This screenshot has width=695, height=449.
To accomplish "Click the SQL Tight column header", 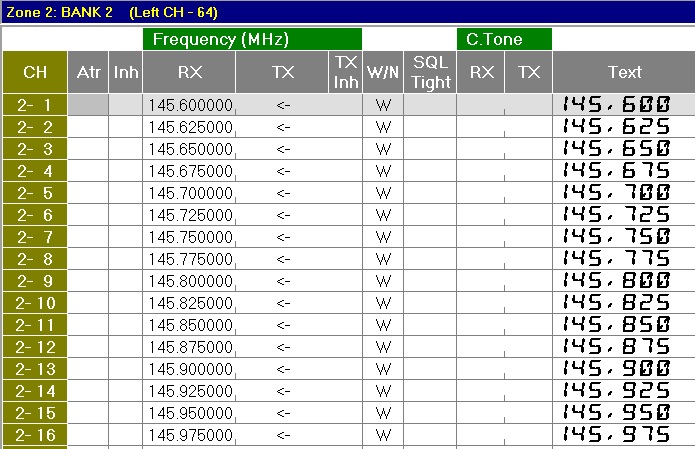I will pyautogui.click(x=430, y=72).
